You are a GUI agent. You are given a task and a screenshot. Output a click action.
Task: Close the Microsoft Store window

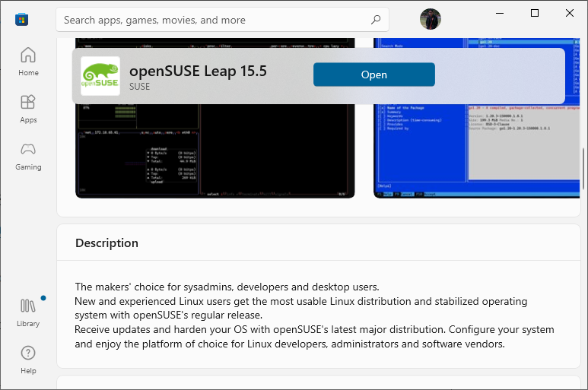[569, 13]
